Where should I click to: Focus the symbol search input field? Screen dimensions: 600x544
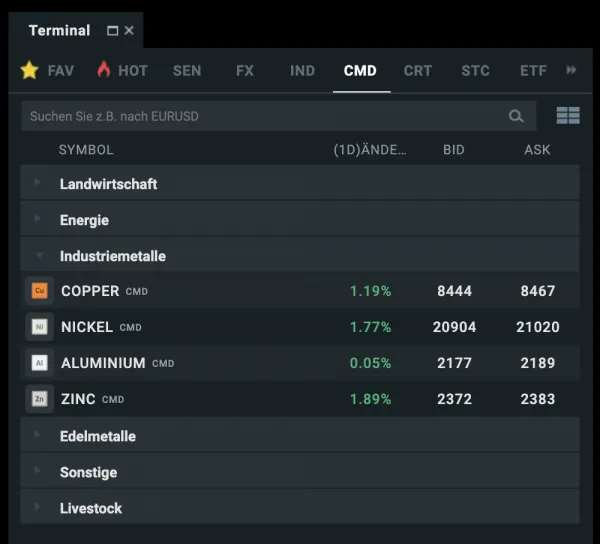coord(260,116)
